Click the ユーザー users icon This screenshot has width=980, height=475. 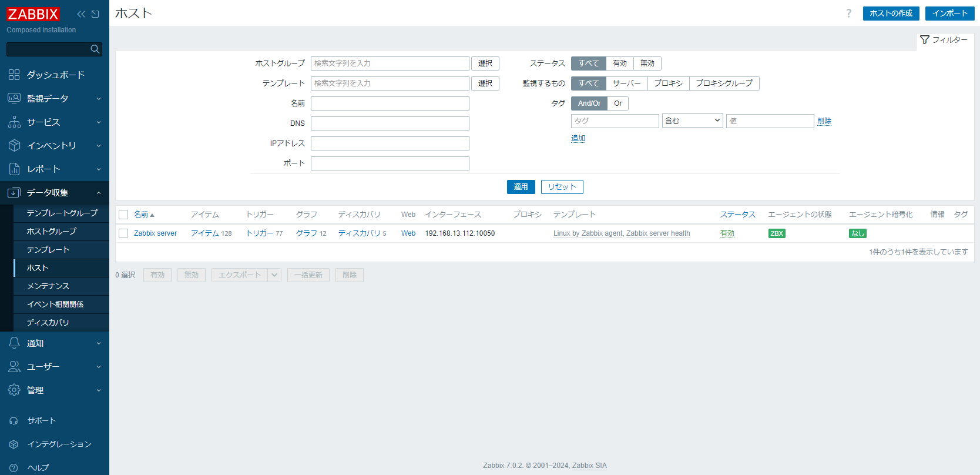(x=14, y=366)
